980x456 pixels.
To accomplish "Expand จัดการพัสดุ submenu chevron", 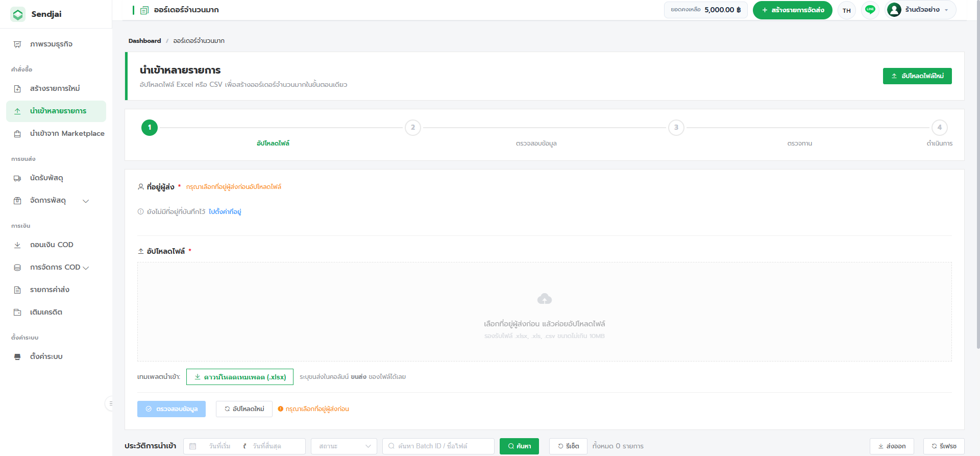I will click(x=86, y=201).
